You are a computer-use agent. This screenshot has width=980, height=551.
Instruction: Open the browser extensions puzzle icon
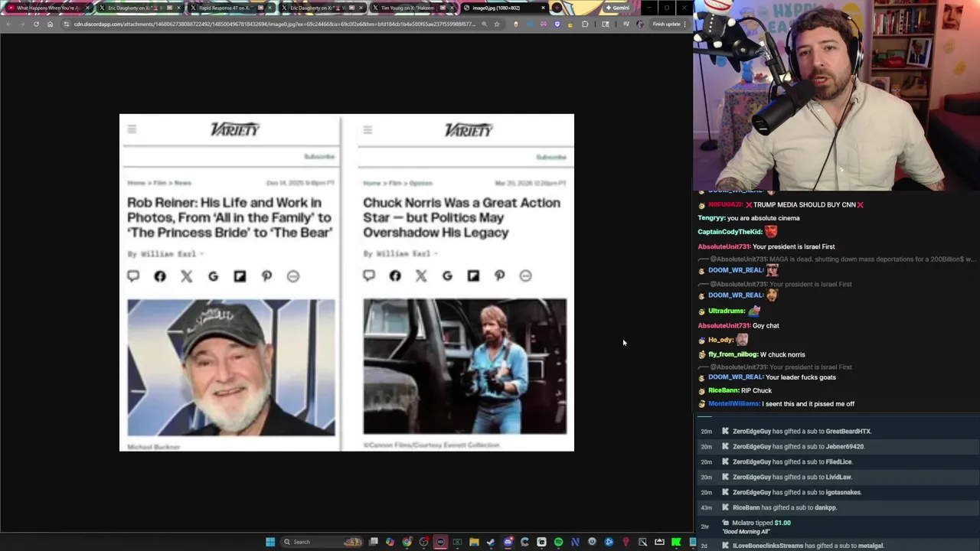pos(585,24)
